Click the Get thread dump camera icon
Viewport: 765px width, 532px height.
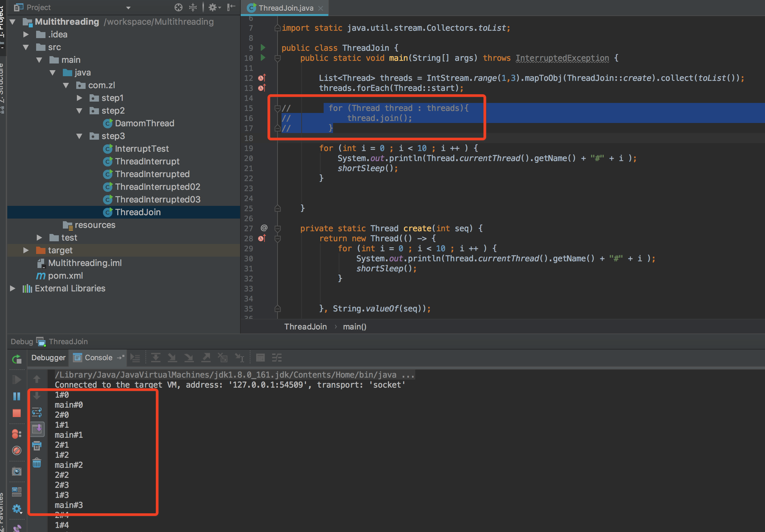(x=16, y=472)
